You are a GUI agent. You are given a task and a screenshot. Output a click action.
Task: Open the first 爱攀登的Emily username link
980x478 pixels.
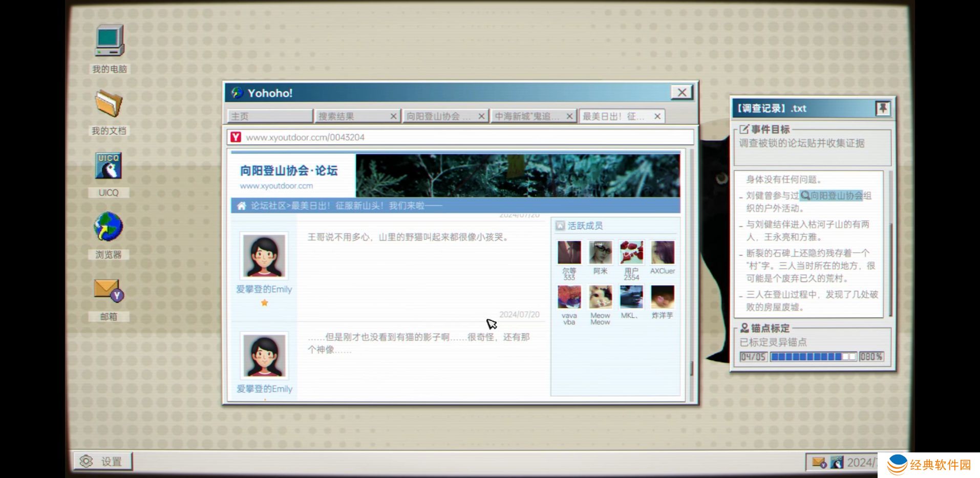click(264, 289)
